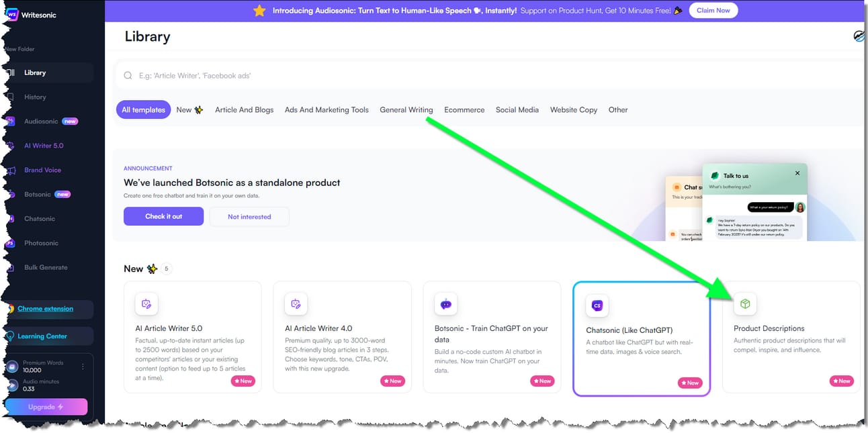Click the Botsonic new badge

click(62, 195)
